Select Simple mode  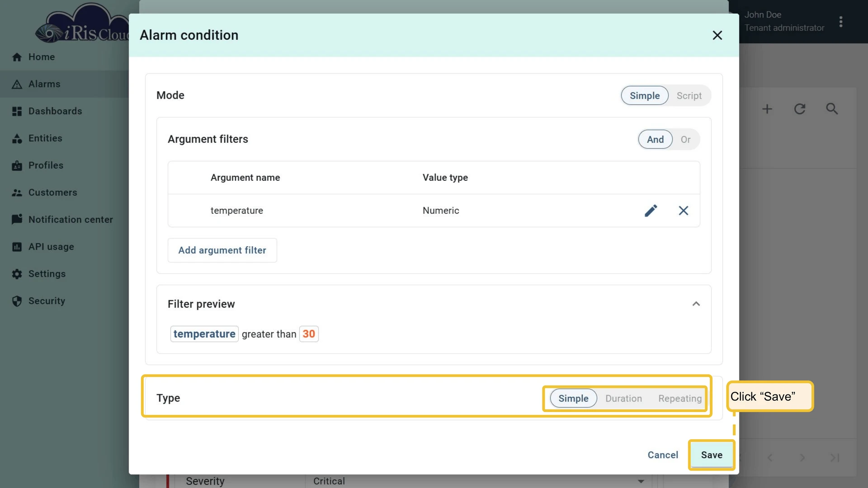point(644,96)
